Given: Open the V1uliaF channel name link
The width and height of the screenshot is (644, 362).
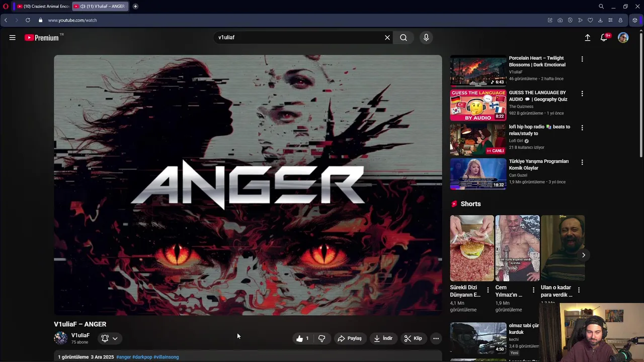Looking at the screenshot, I should [80, 335].
